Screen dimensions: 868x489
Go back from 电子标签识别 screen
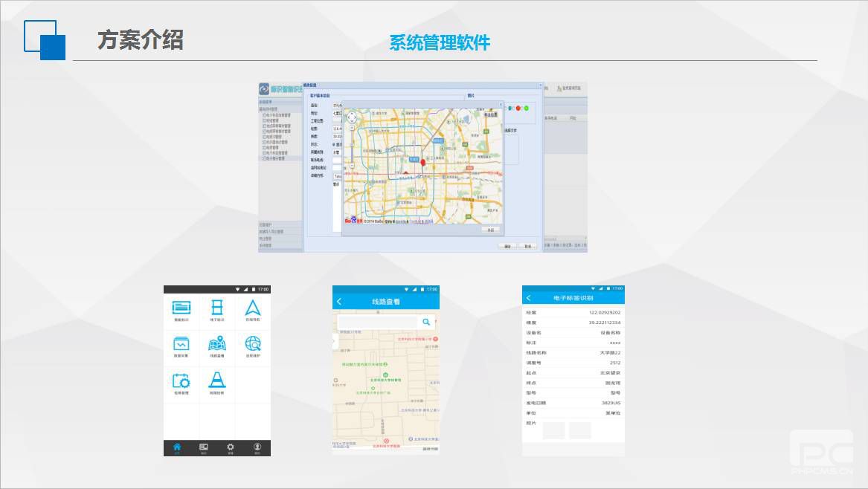[529, 298]
